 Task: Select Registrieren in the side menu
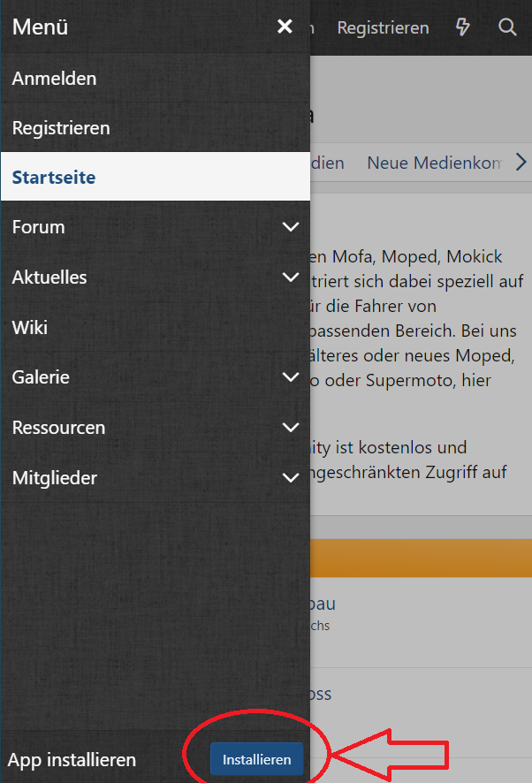coord(156,128)
